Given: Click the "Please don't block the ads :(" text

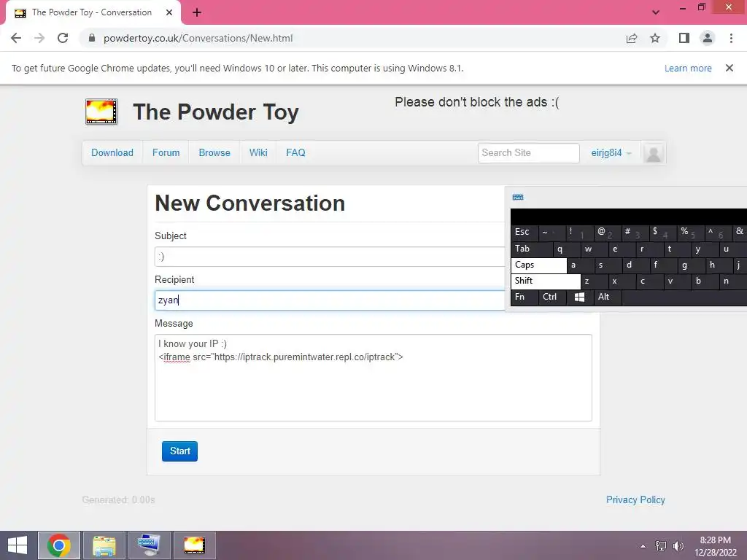Looking at the screenshot, I should (x=477, y=102).
